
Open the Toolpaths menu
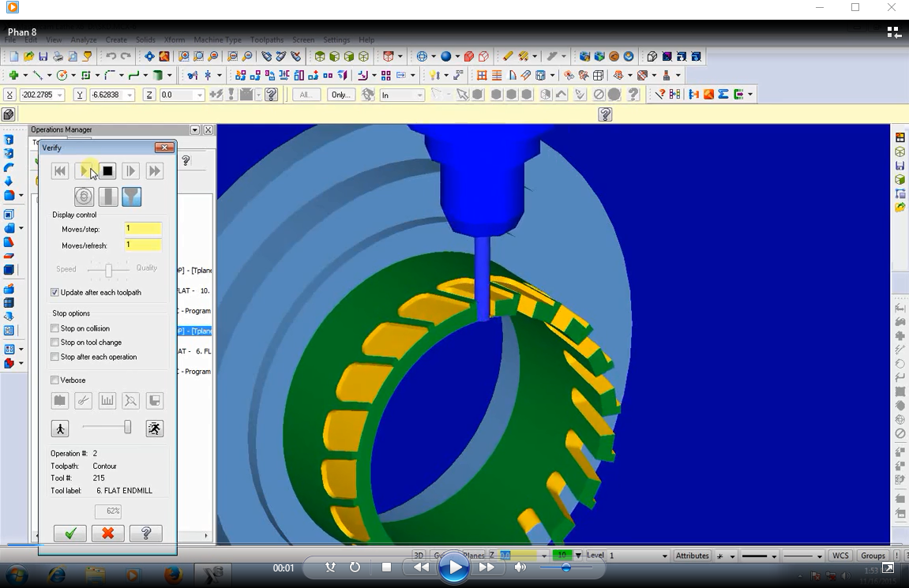click(x=267, y=40)
